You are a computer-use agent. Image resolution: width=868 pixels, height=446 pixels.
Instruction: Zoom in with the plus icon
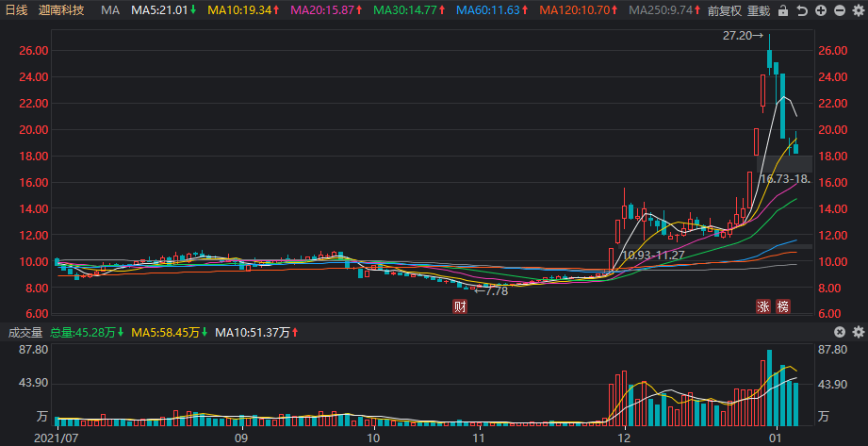(x=821, y=10)
